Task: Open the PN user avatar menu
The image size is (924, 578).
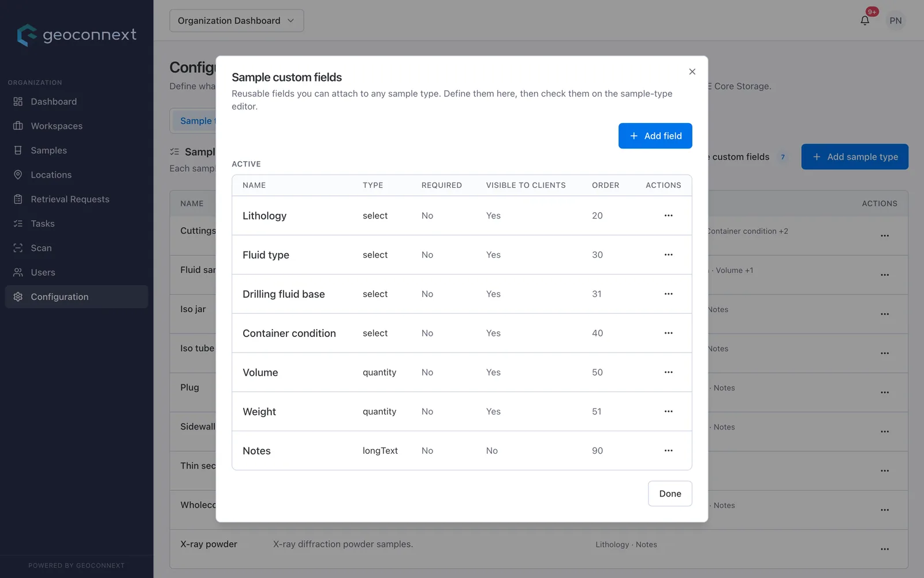Action: [896, 21]
